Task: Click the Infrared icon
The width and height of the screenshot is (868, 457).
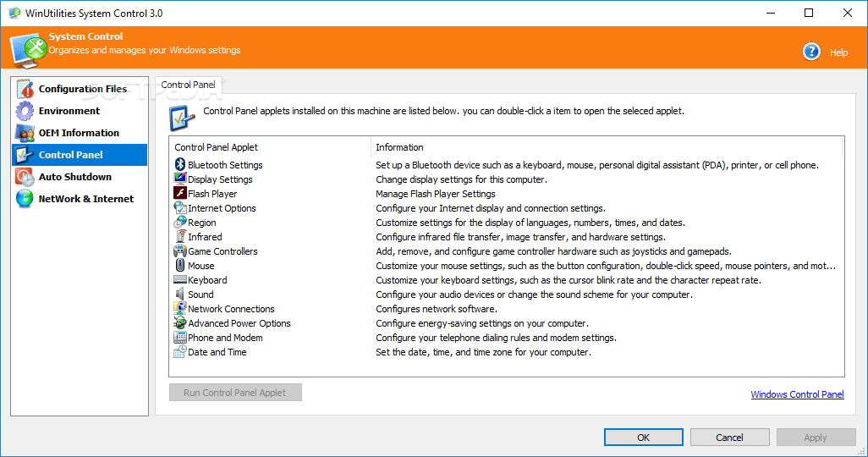Action: [180, 236]
